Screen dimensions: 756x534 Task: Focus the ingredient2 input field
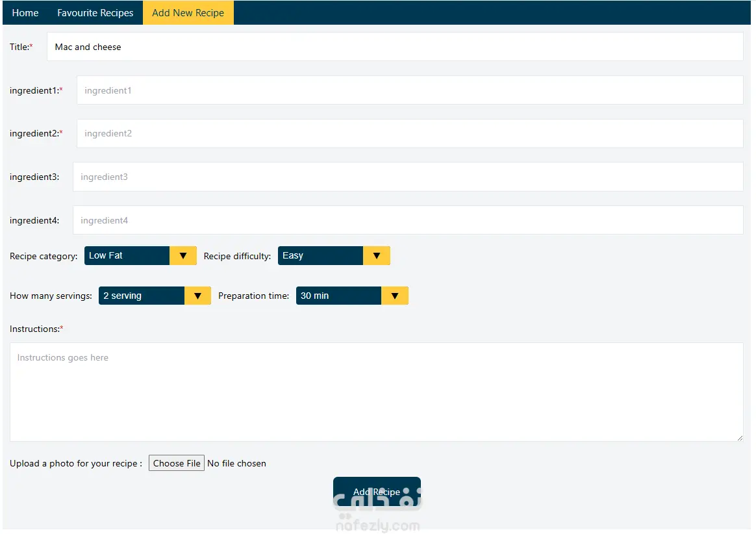(410, 134)
